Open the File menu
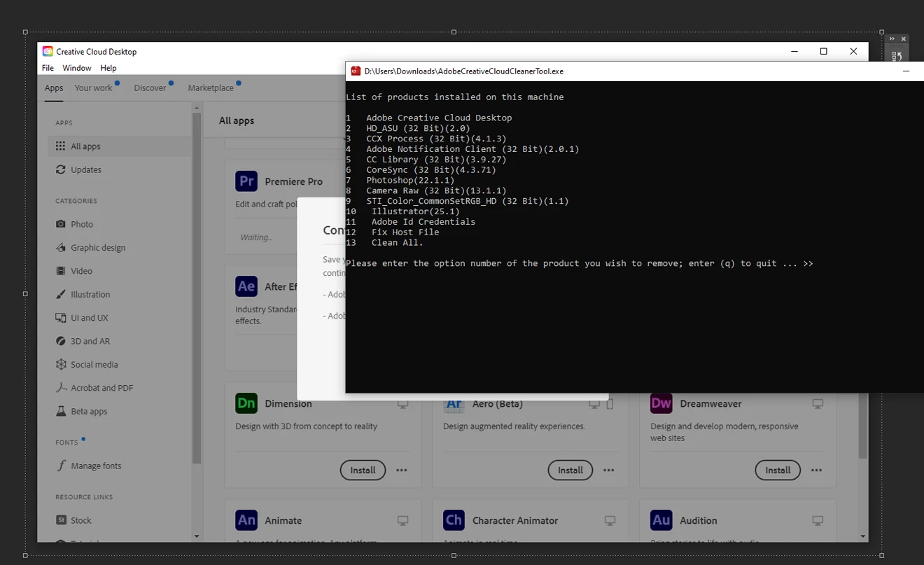Image resolution: width=924 pixels, height=565 pixels. coord(48,68)
